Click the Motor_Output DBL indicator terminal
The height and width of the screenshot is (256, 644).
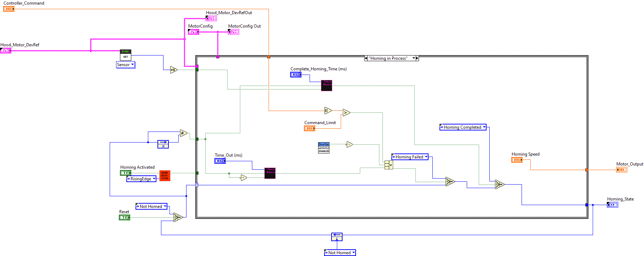[x=621, y=170]
